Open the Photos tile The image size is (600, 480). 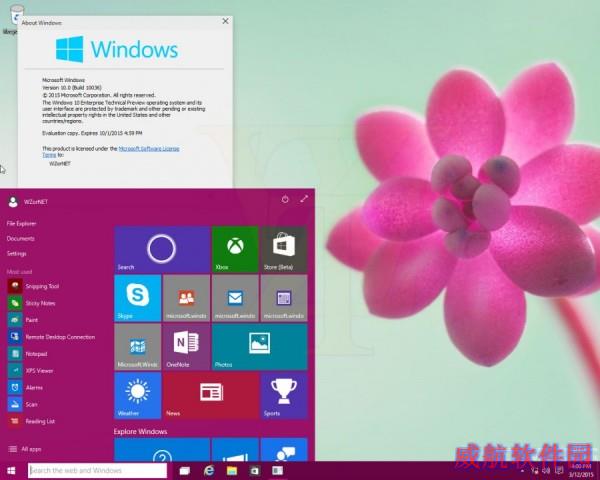click(259, 347)
